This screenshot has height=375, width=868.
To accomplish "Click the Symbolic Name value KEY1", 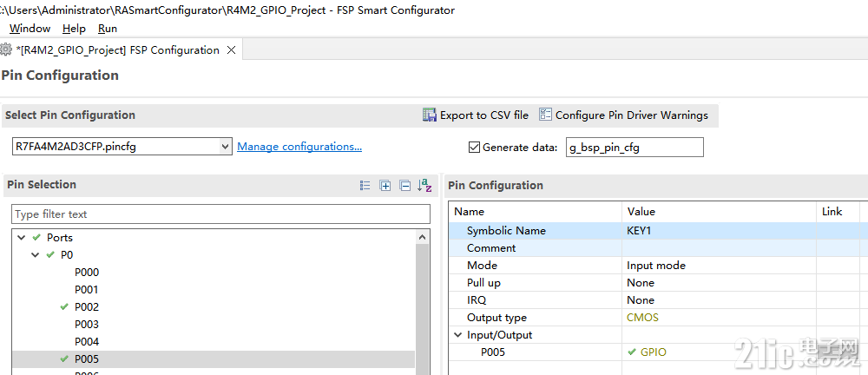I will 719,230.
